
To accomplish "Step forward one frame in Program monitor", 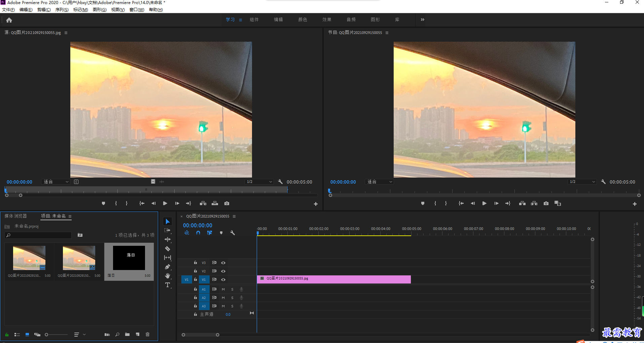I will (496, 203).
